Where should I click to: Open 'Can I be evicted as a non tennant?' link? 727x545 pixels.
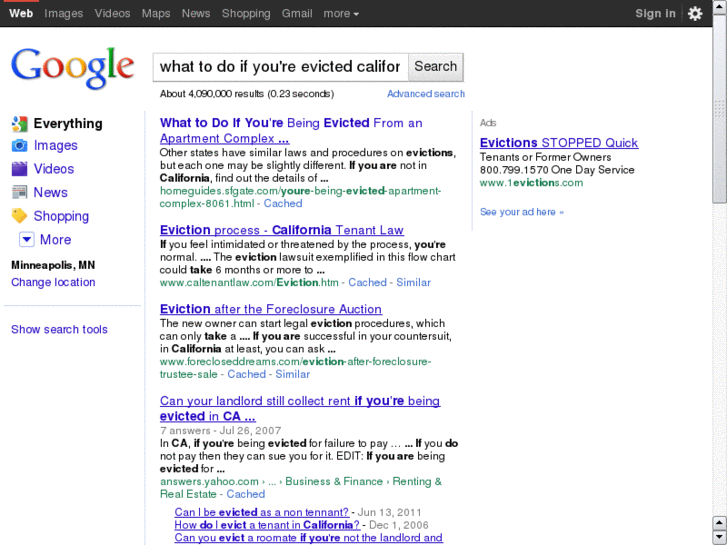pyautogui.click(x=261, y=512)
